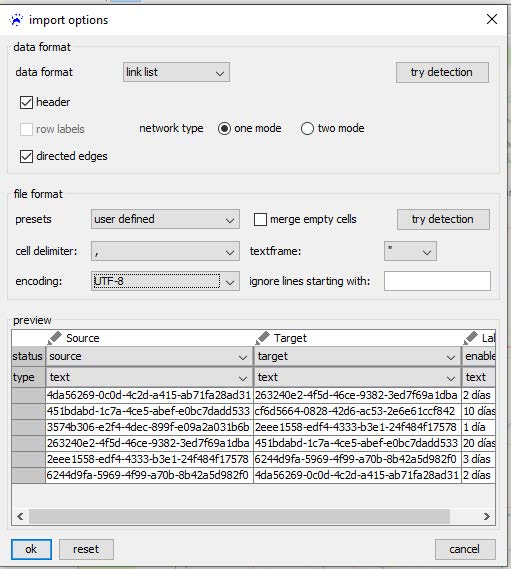Open the data format link list dropdown
The width and height of the screenshot is (511, 569).
click(x=176, y=72)
